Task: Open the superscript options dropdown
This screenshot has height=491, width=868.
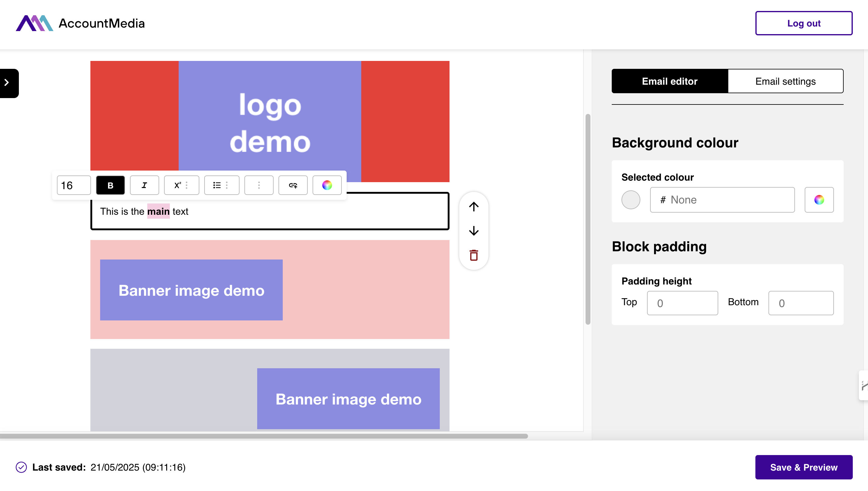Action: [x=181, y=185]
